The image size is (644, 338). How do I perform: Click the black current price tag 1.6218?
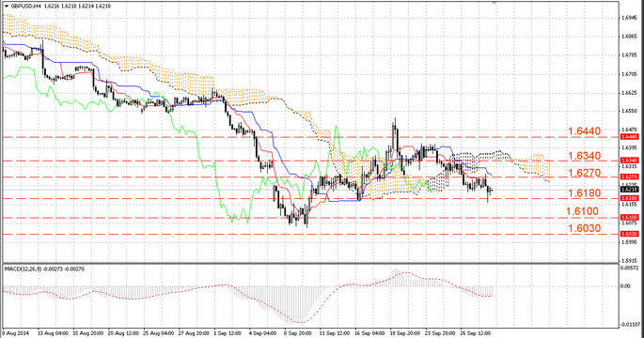point(629,190)
